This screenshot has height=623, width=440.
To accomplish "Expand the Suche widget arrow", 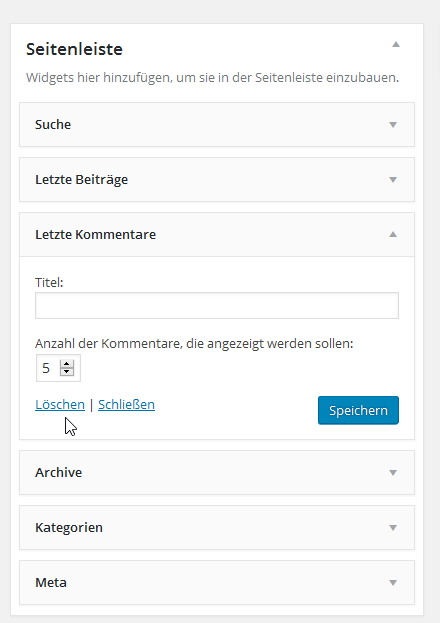I will click(x=393, y=125).
